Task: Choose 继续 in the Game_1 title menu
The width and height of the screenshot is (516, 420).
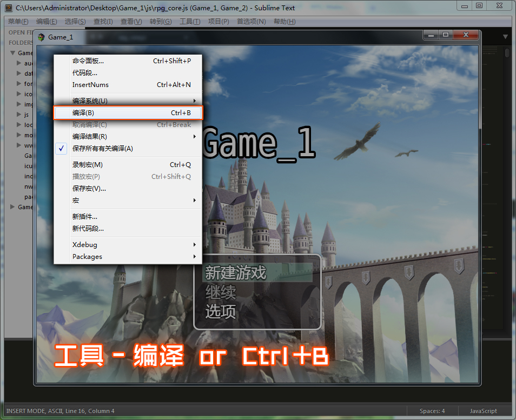Action: [x=221, y=292]
